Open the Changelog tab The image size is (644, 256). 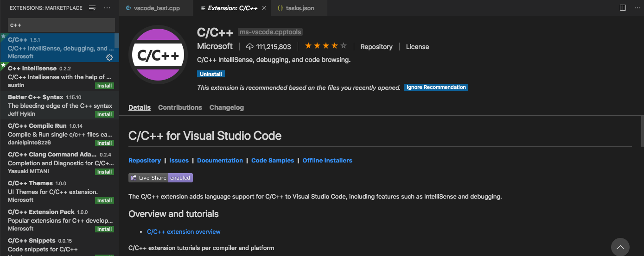pyautogui.click(x=226, y=107)
